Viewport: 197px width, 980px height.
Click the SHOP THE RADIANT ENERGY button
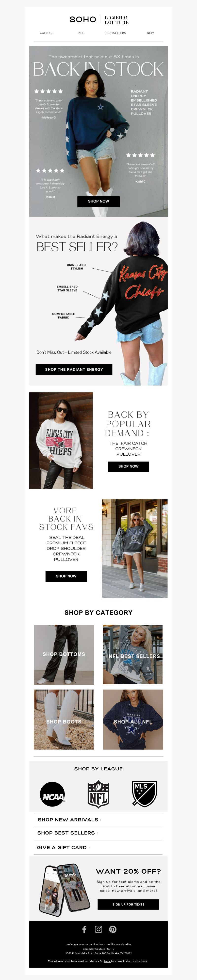(74, 369)
